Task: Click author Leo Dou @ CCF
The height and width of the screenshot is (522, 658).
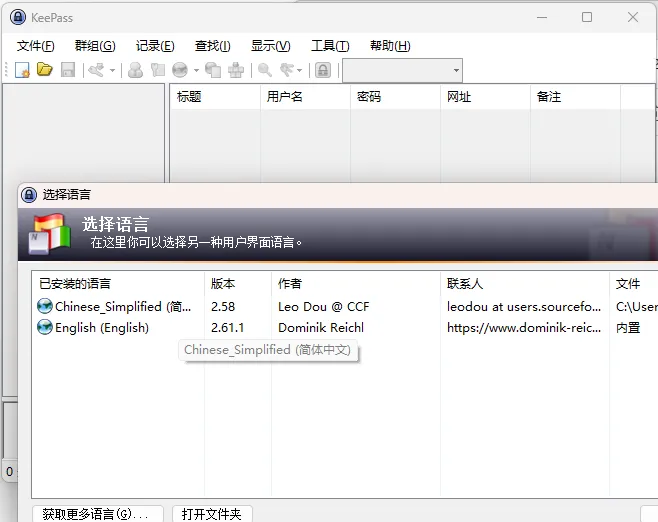Action: [324, 307]
